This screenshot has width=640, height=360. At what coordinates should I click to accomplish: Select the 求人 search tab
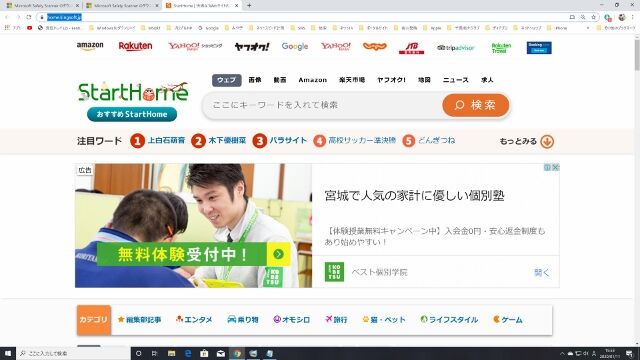point(487,80)
